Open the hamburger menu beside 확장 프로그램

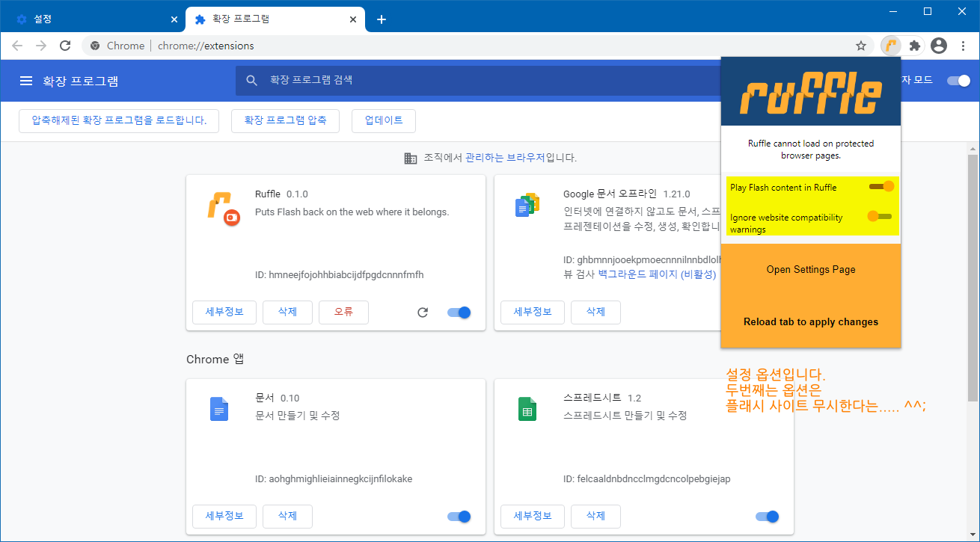tap(26, 81)
